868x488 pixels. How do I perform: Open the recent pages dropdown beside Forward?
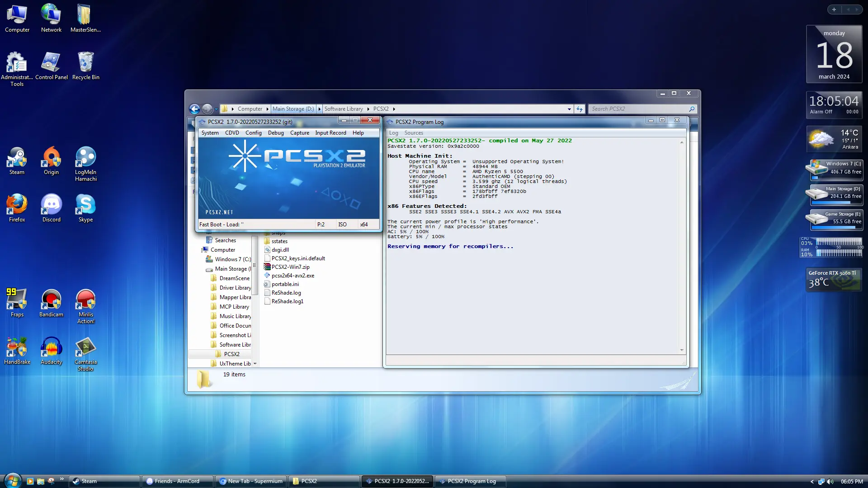(216, 109)
